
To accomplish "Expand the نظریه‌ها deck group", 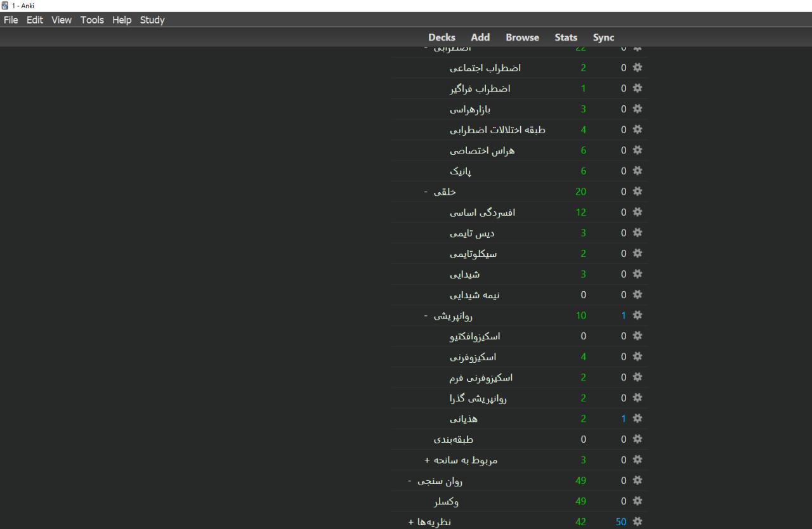I will coord(410,522).
